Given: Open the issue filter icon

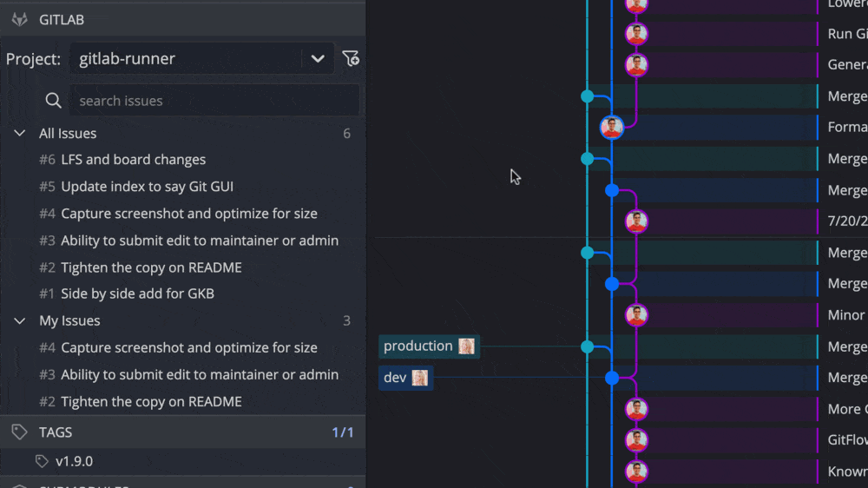Looking at the screenshot, I should [x=351, y=58].
